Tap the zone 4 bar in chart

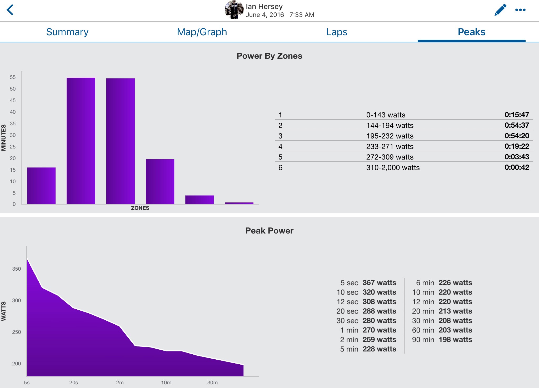(x=160, y=182)
